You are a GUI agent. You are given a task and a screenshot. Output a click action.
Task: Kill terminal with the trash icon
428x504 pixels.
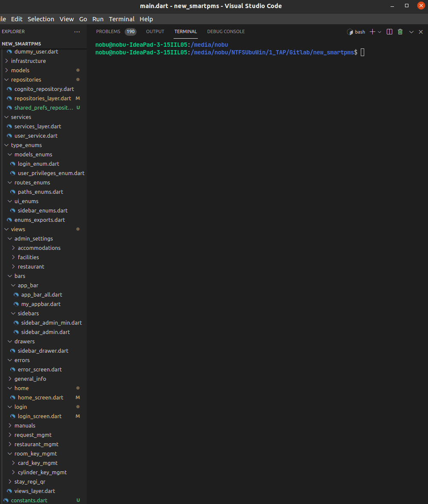point(400,32)
